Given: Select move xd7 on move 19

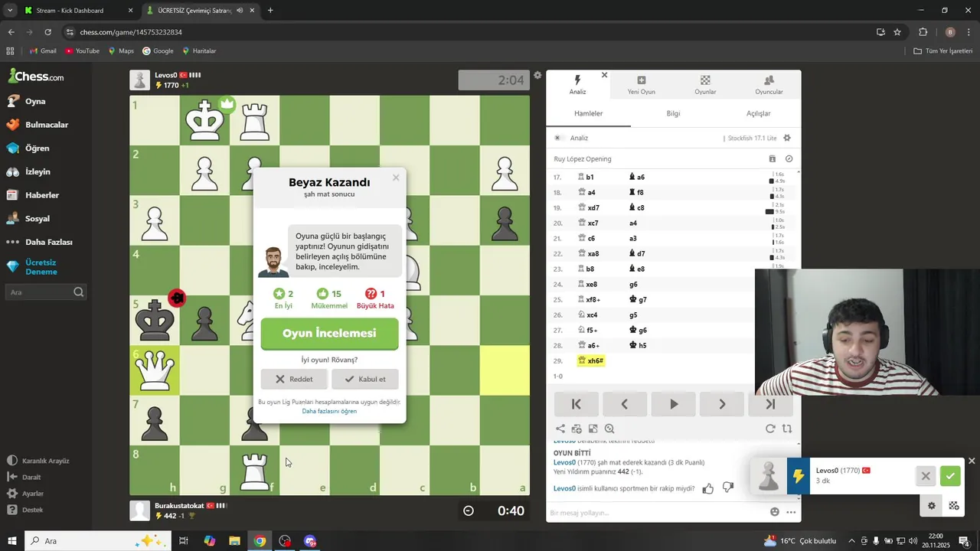Looking at the screenshot, I should click(x=589, y=207).
